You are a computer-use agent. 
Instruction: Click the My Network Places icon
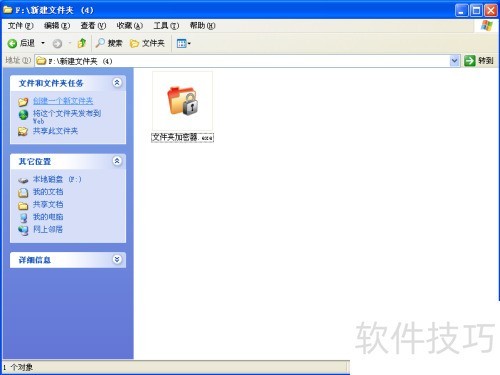[23, 230]
